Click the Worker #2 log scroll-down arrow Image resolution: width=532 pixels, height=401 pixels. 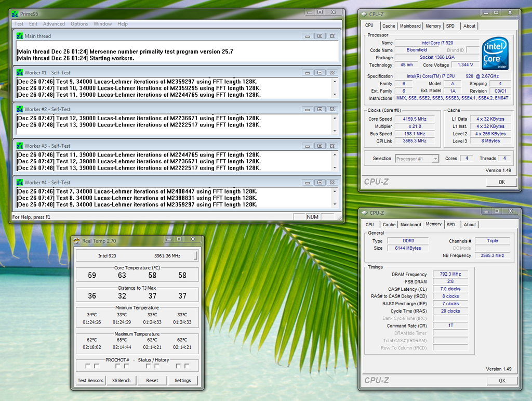[335, 131]
